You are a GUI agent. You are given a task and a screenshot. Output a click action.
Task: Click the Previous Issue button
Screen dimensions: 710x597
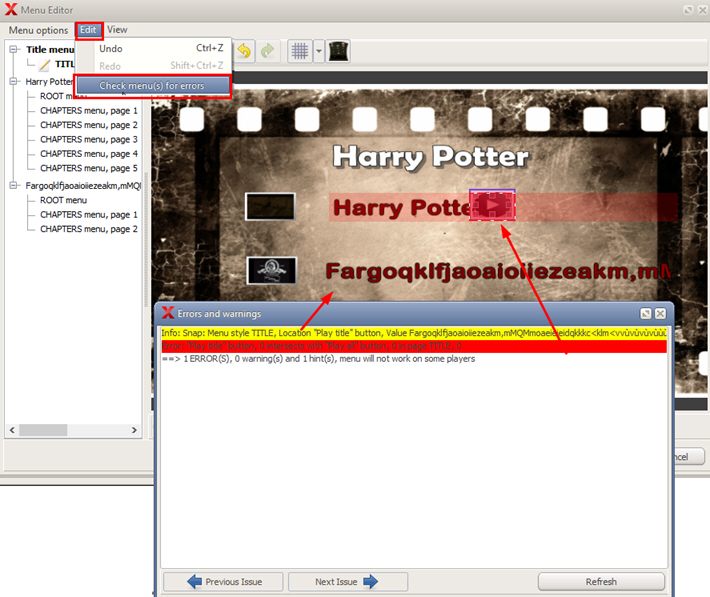click(x=223, y=582)
